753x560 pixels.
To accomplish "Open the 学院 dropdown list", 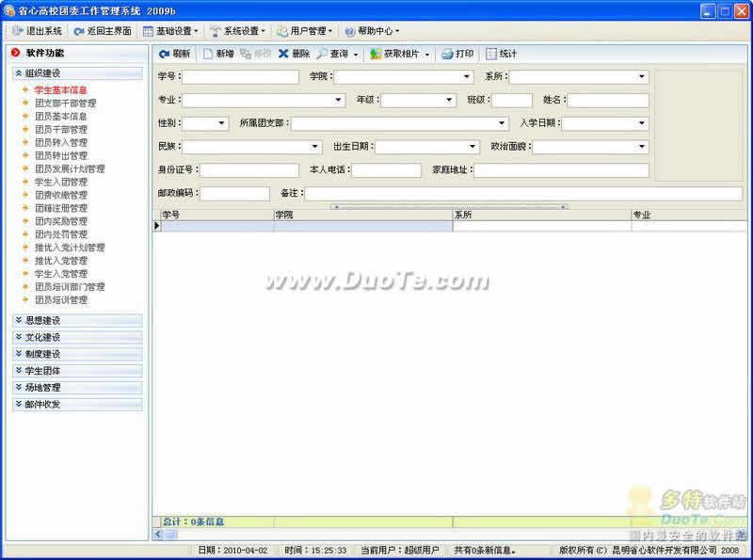I will 468,77.
